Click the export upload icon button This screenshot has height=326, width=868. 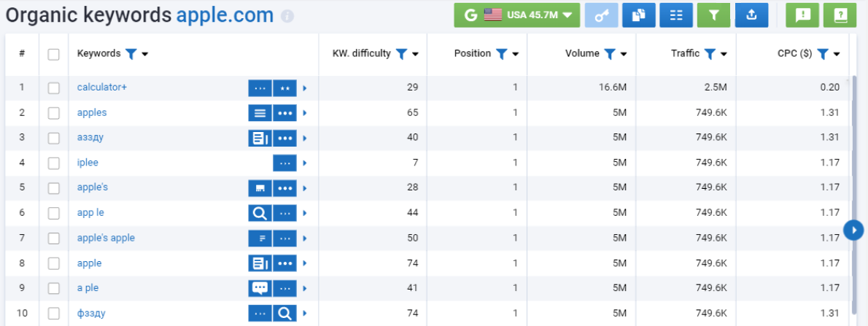coord(751,15)
